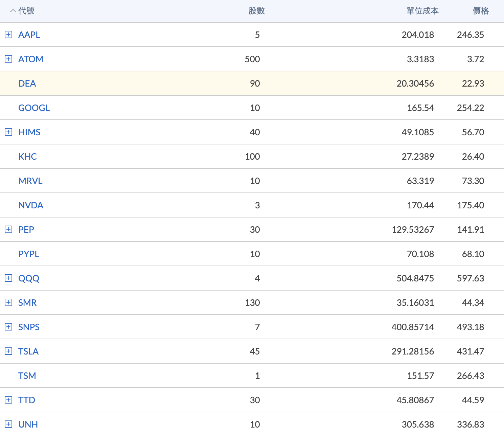The image size is (504, 435).
Task: Expand the TSLA position row
Action: (8, 351)
